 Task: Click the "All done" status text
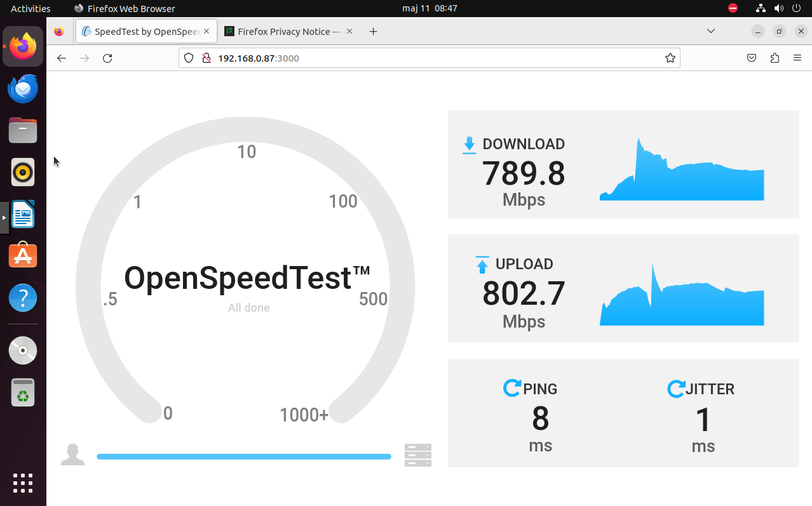[x=249, y=308]
